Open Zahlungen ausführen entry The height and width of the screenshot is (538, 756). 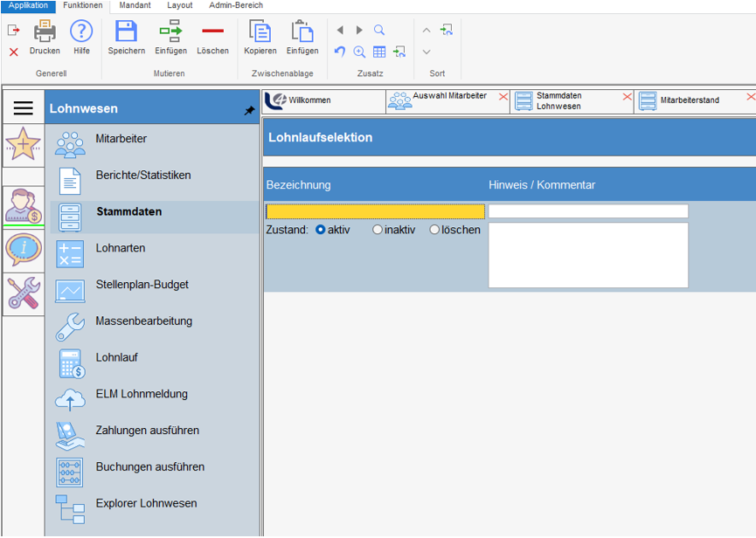pyautogui.click(x=147, y=431)
